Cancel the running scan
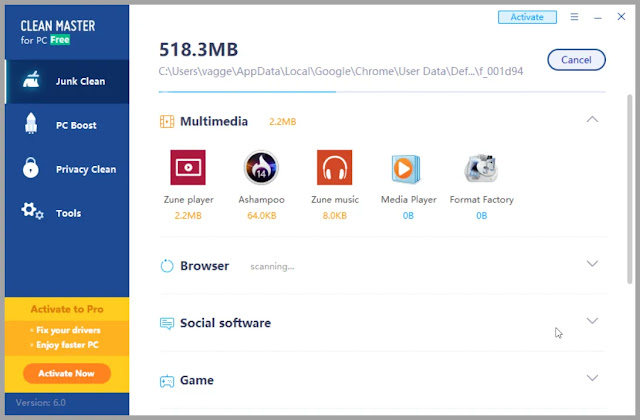The width and height of the screenshot is (640, 420). 576,60
